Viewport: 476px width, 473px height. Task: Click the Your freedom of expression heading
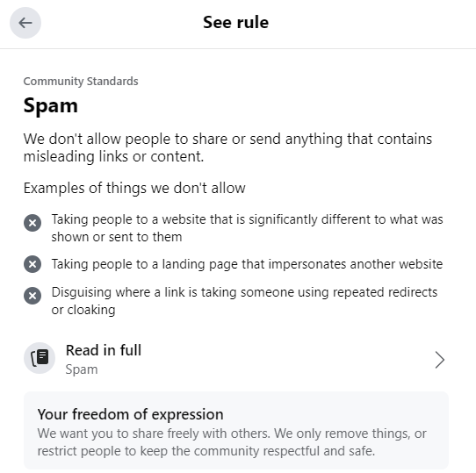point(131,414)
